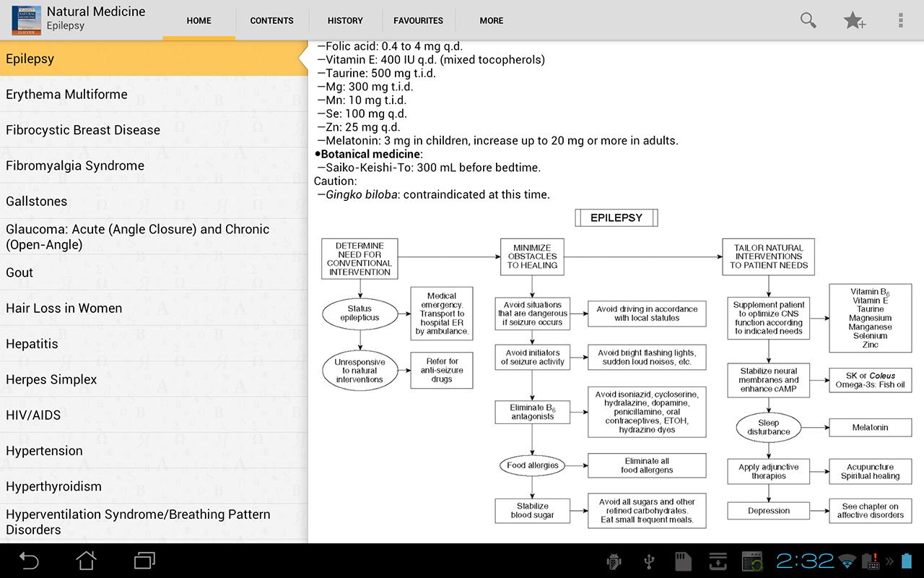Open the recent apps button

tap(144, 561)
